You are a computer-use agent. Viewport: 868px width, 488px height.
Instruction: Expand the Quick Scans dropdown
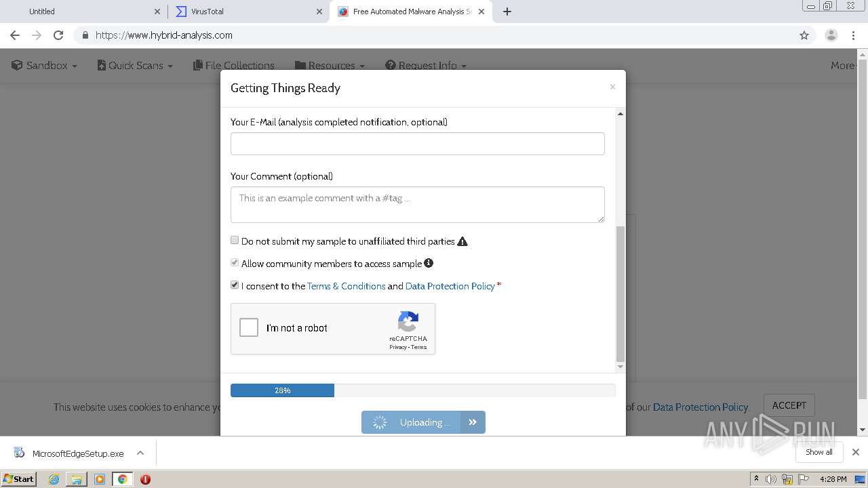coord(135,66)
